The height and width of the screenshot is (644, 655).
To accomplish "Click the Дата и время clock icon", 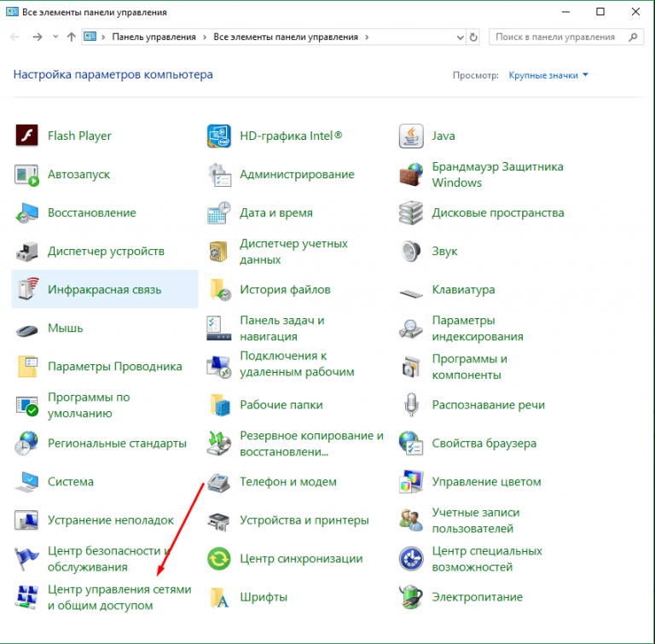I will [x=220, y=213].
